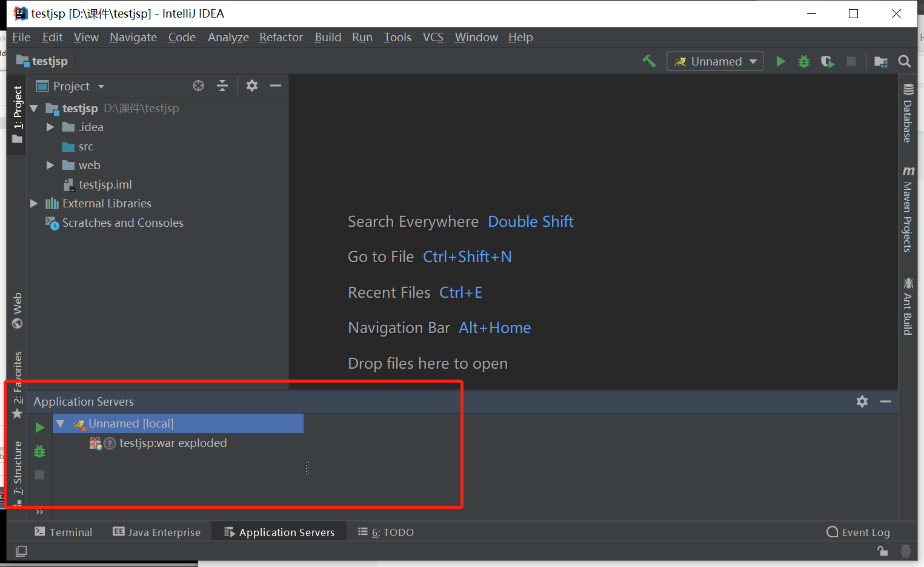Expand the External Libraries arrow

(35, 204)
